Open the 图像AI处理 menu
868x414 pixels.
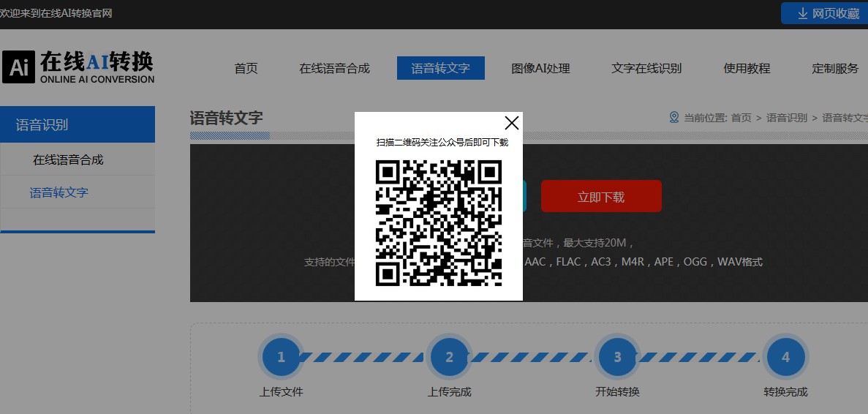[x=540, y=69]
